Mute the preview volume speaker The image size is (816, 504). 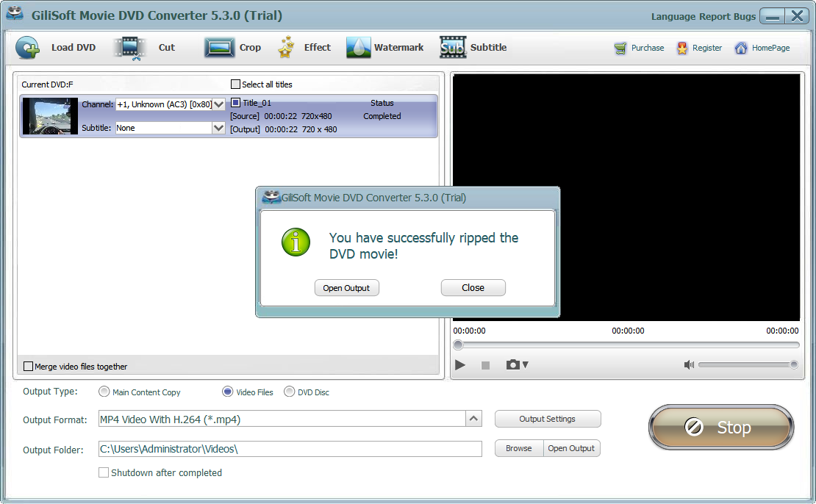click(x=689, y=364)
